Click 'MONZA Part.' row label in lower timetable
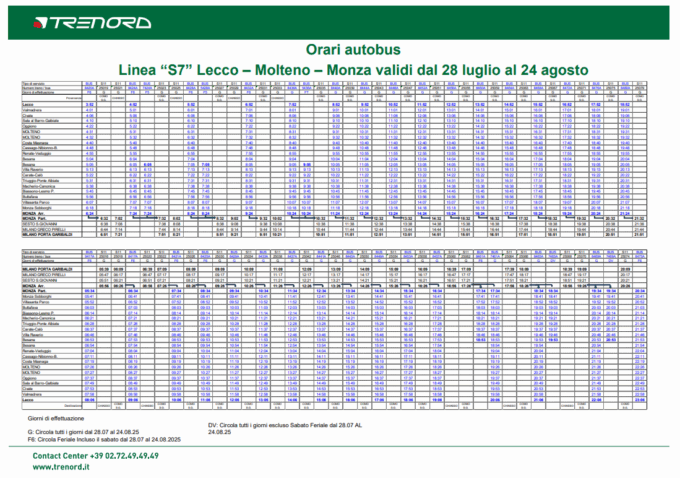This screenshot has width=680, height=478. point(34,291)
